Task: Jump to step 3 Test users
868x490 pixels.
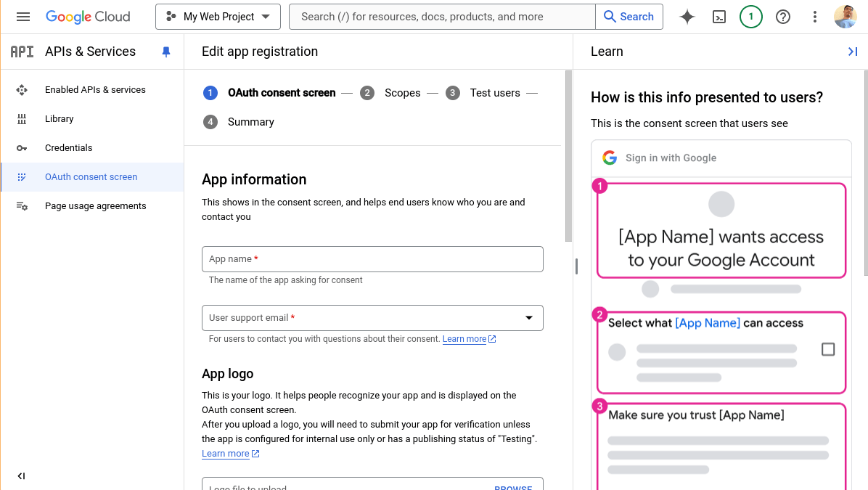Action: [483, 93]
